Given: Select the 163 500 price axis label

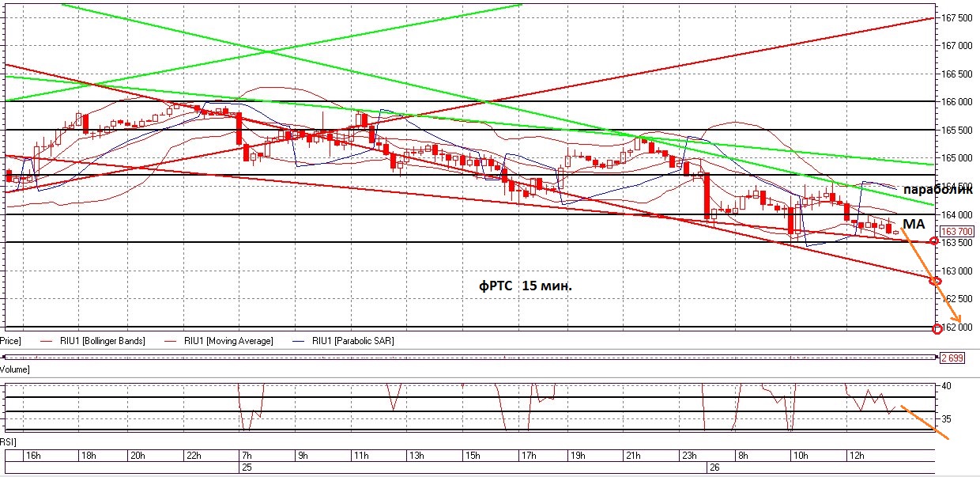Looking at the screenshot, I should pyautogui.click(x=956, y=243).
